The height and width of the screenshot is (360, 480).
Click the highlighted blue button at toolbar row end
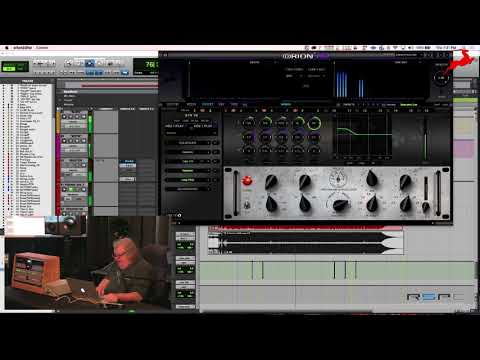point(125,72)
